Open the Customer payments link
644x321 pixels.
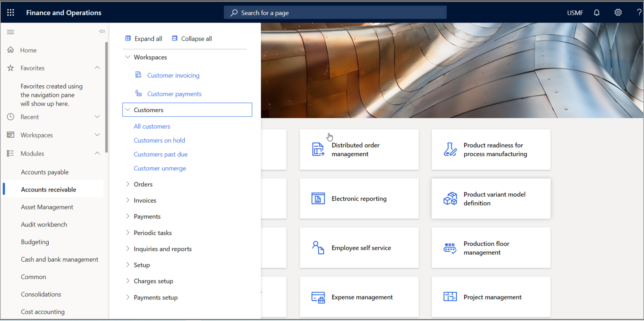[x=174, y=94]
